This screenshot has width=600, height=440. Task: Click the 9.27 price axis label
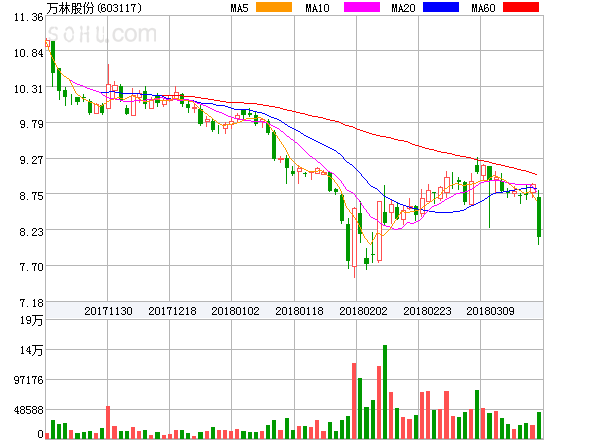tap(31, 160)
